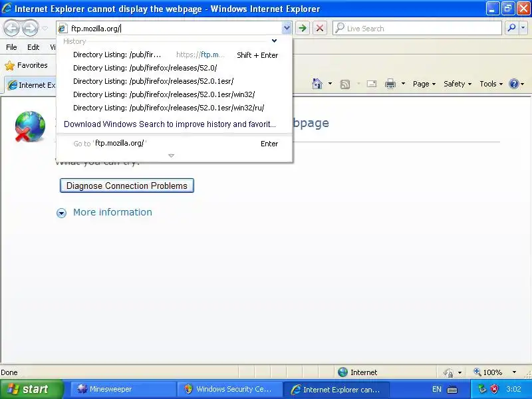
Task: Open the File menu
Action: coord(11,47)
